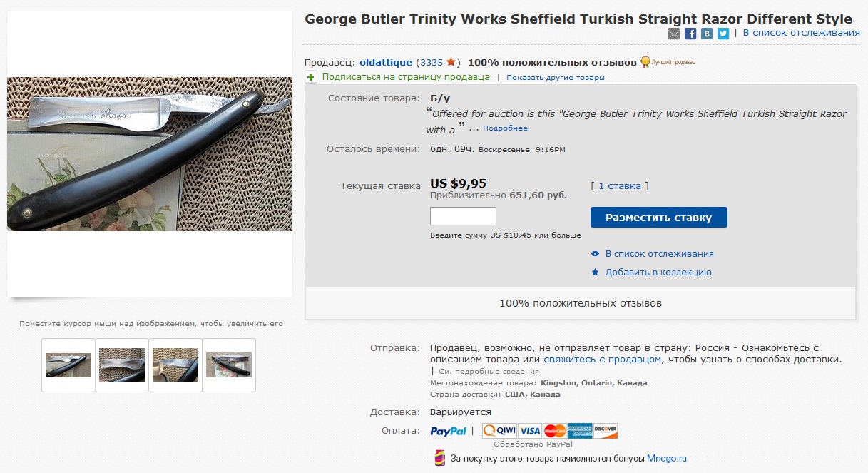Click the QIWI payment icon
Image resolution: width=868 pixels, height=473 pixels.
click(x=499, y=431)
